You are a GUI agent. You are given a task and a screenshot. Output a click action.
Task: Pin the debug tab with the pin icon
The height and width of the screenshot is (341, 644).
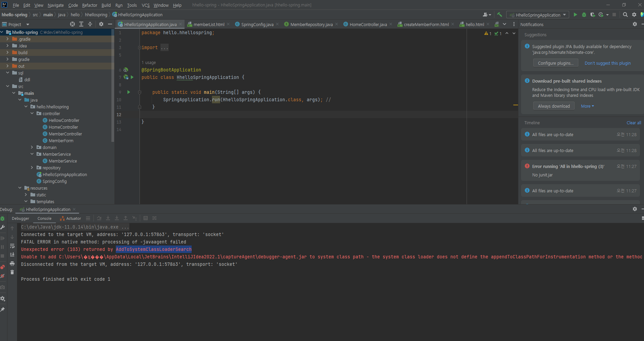point(3,310)
